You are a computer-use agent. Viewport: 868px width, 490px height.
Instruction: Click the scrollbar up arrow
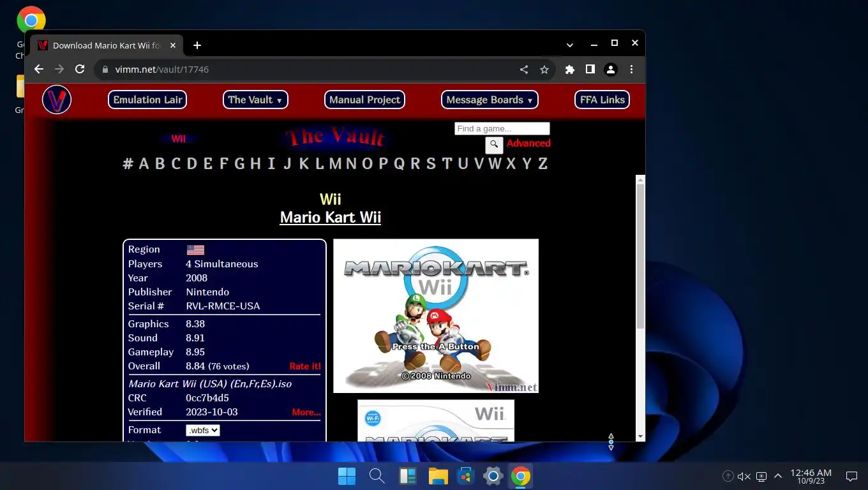[x=640, y=179]
